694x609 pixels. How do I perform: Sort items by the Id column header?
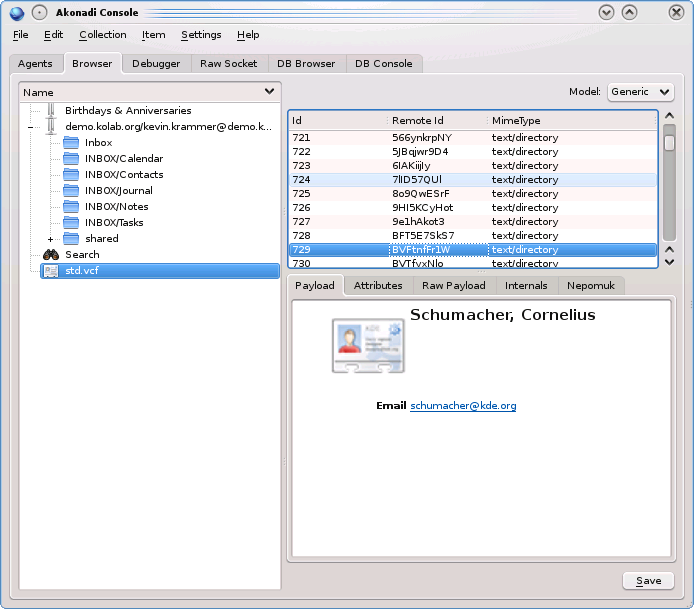click(x=338, y=120)
